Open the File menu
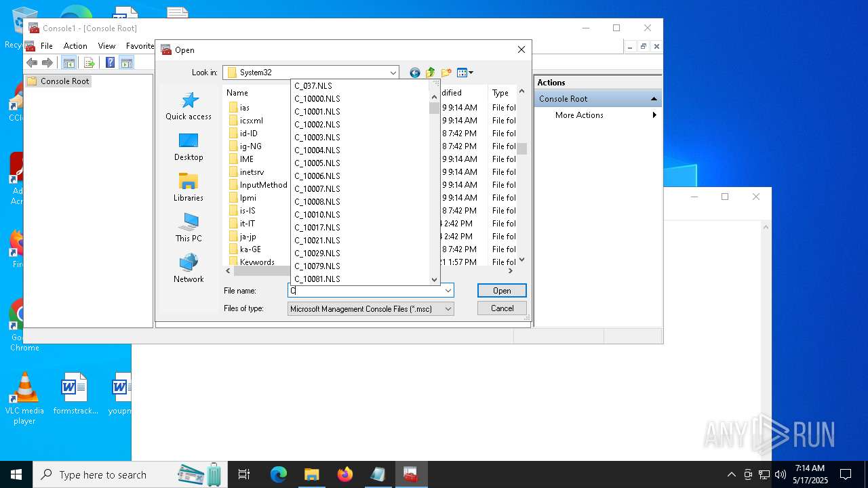 tap(47, 46)
